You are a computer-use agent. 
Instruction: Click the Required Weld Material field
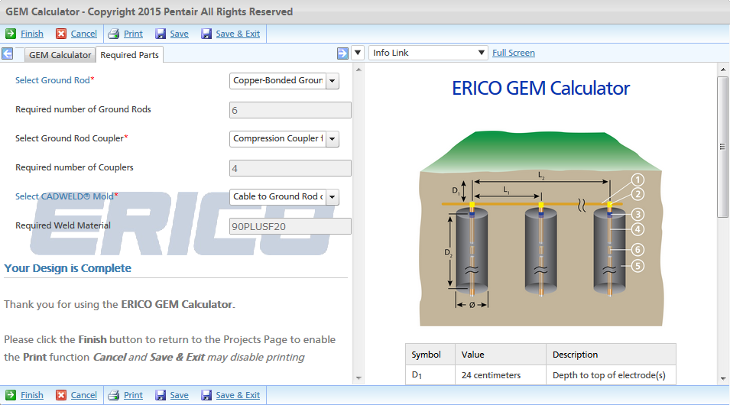click(x=290, y=227)
